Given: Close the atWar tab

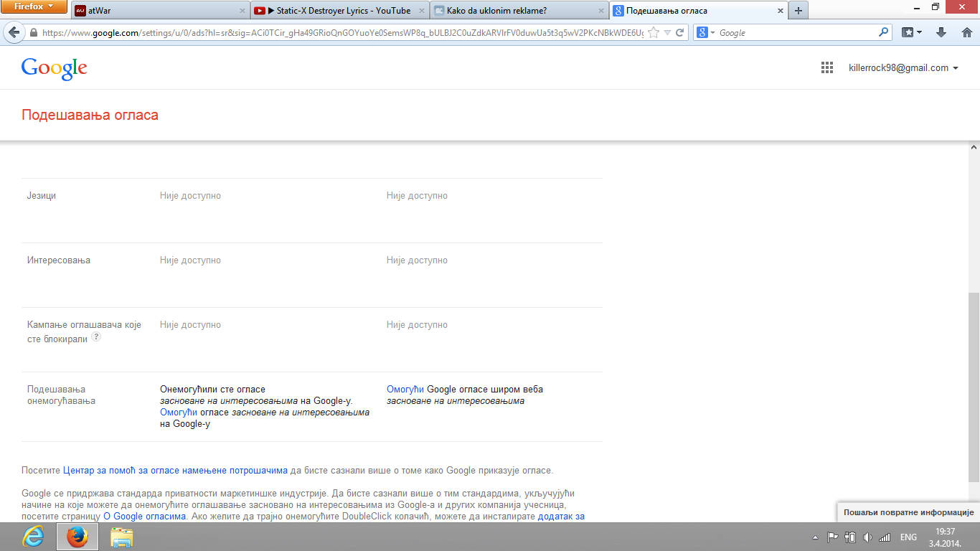Looking at the screenshot, I should coord(242,11).
